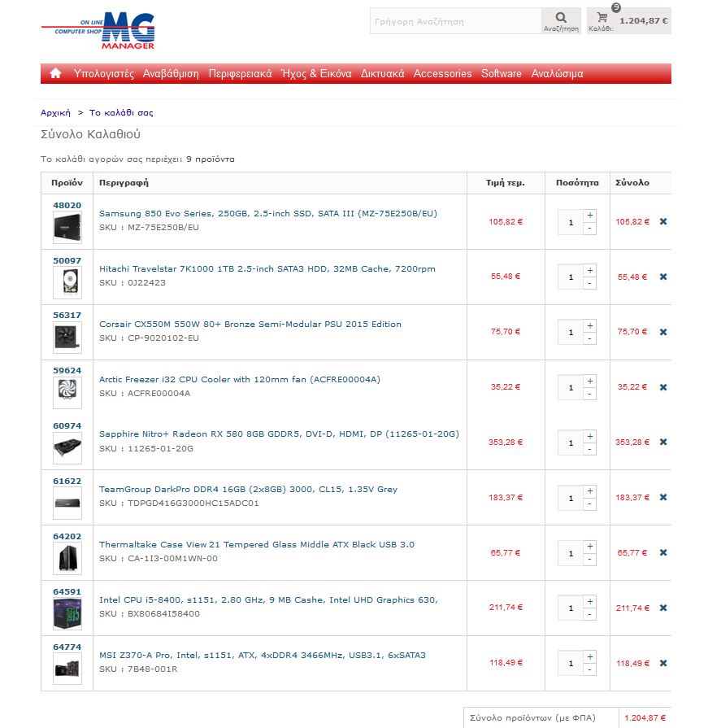Decrease Thermaltake View 21 quantity
This screenshot has width=708, height=728.
589,560
